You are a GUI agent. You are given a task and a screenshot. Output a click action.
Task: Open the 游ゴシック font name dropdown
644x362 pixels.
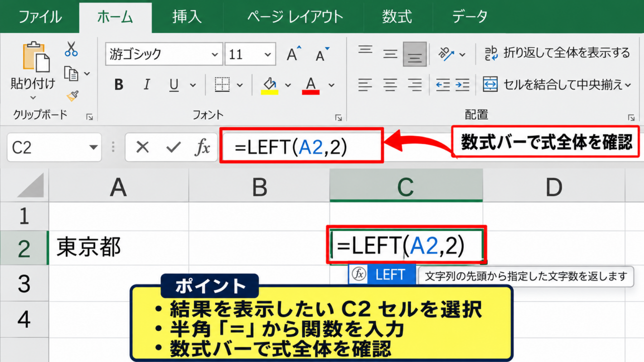[x=215, y=54]
